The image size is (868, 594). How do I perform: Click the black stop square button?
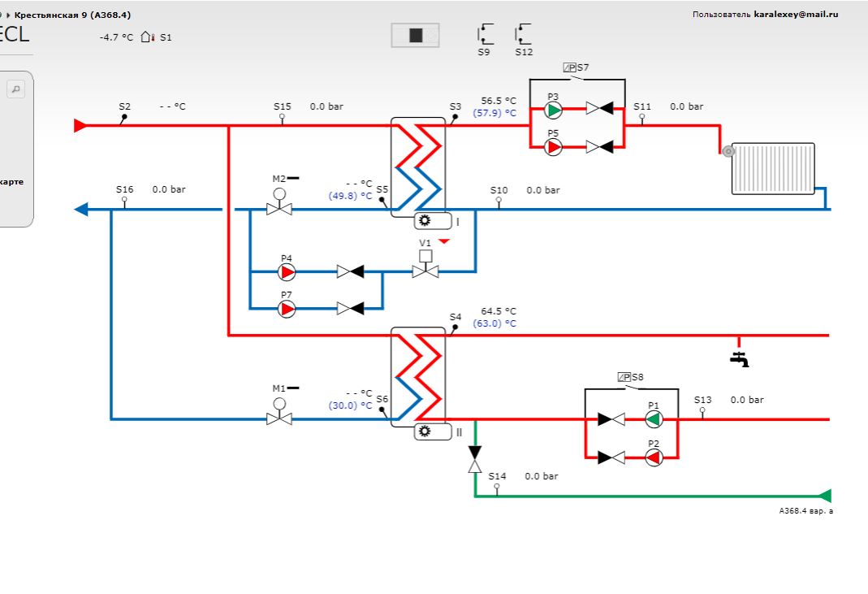click(x=416, y=35)
